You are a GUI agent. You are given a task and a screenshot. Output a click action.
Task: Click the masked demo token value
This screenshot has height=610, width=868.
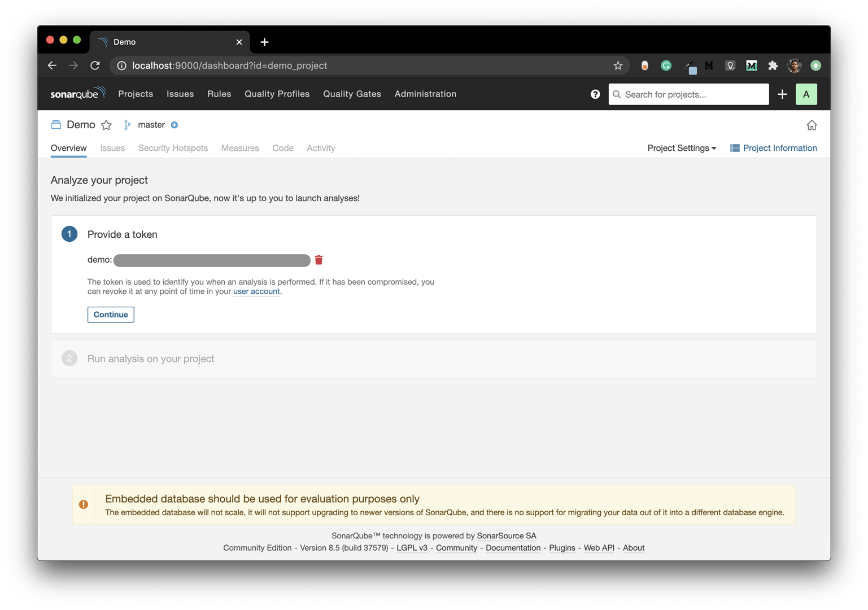(x=212, y=260)
